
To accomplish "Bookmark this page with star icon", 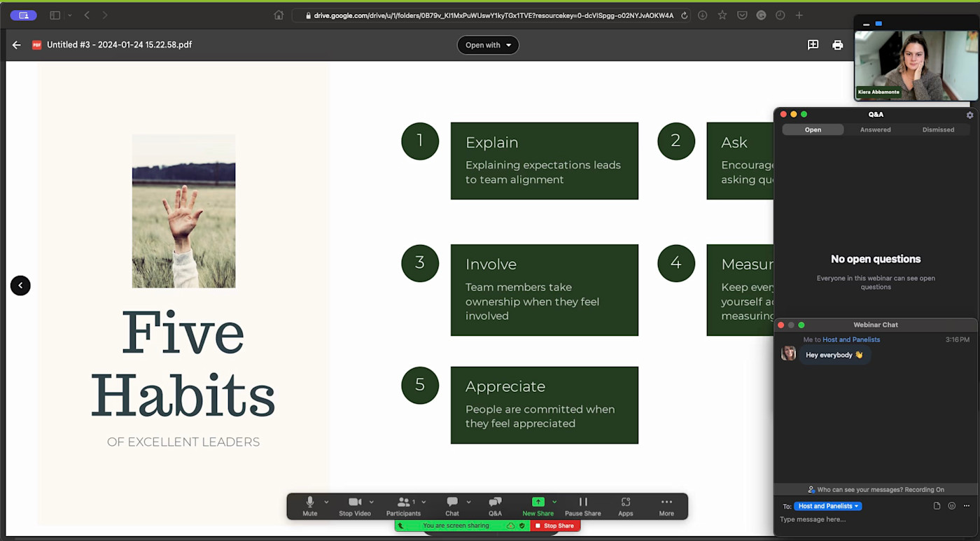I will pos(722,15).
